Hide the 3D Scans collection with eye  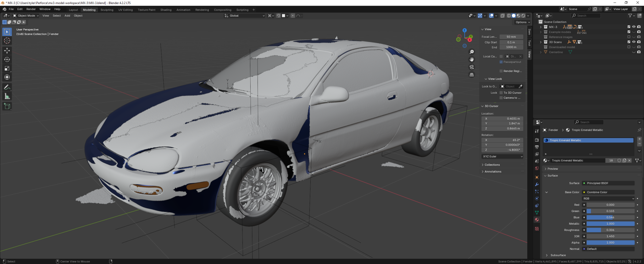(634, 42)
